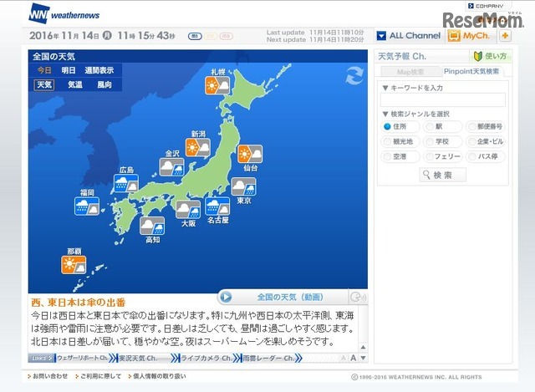Click the Tokyo weather icon
Image resolution: width=535 pixels, height=392 pixels.
point(243,186)
